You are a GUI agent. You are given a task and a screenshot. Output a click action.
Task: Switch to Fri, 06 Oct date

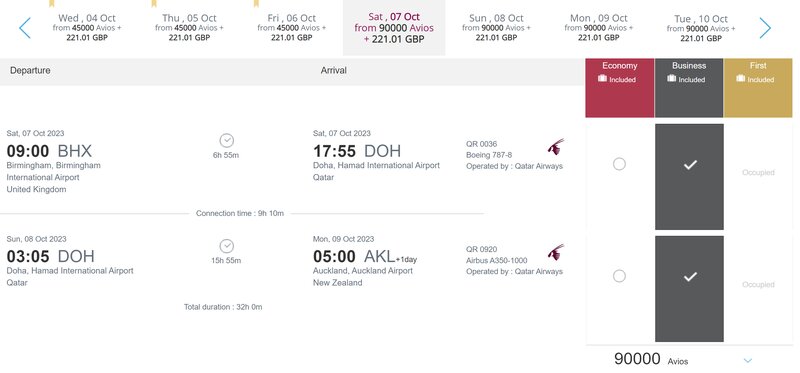(292, 28)
